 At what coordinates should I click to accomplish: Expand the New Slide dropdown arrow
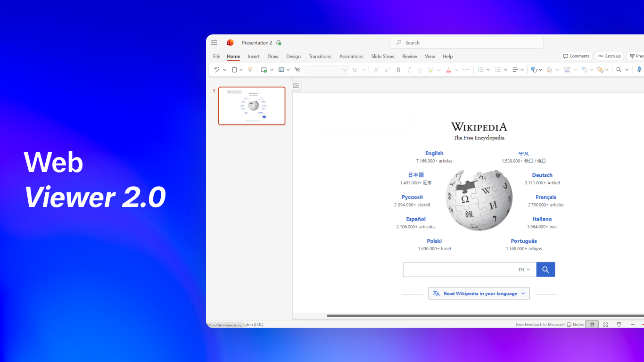(x=271, y=70)
